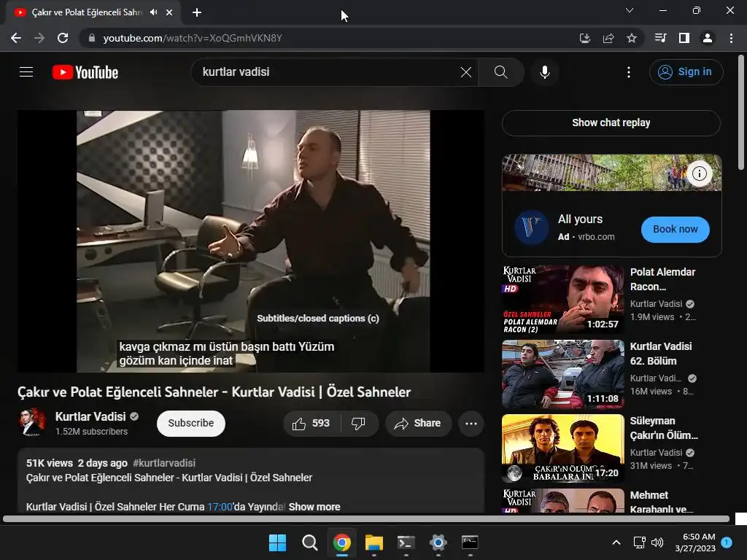Image resolution: width=747 pixels, height=560 pixels.
Task: View site information lock icon
Action: click(x=92, y=38)
